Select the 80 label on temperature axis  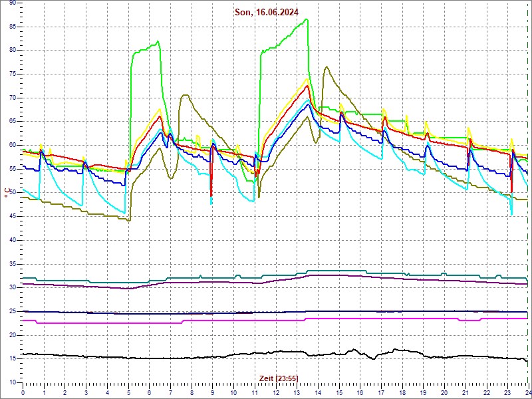(x=12, y=51)
